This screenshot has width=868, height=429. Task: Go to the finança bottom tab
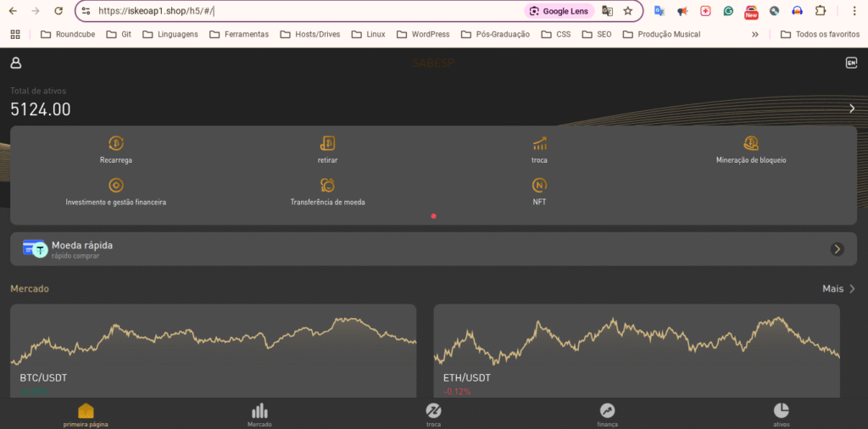pyautogui.click(x=607, y=415)
